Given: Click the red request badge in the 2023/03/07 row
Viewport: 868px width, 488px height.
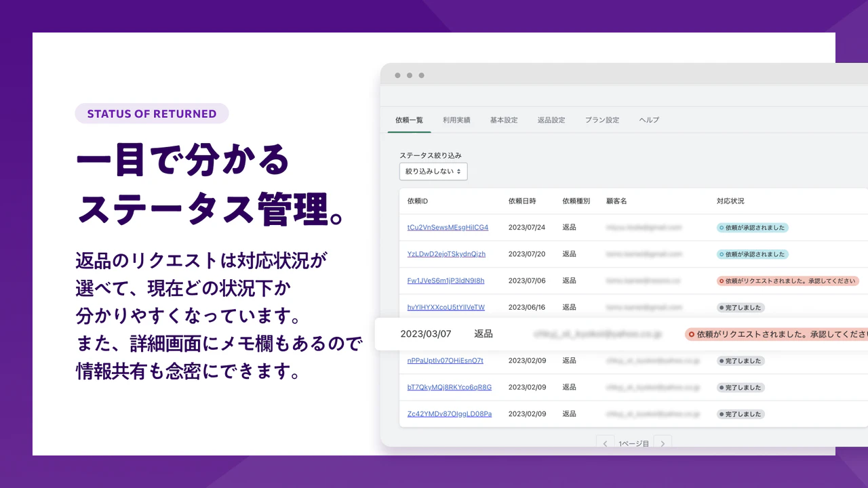Looking at the screenshot, I should point(776,334).
